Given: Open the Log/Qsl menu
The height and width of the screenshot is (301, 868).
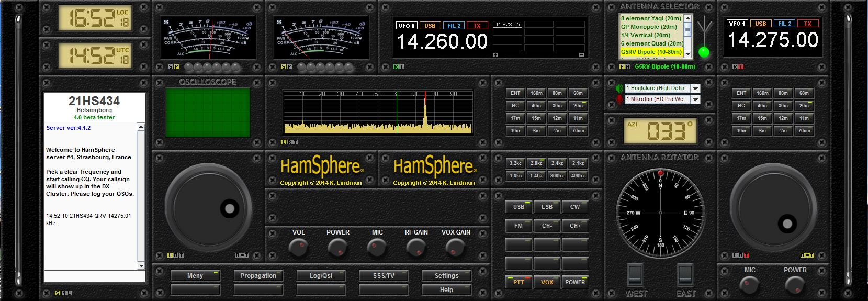Looking at the screenshot, I should click(321, 276).
